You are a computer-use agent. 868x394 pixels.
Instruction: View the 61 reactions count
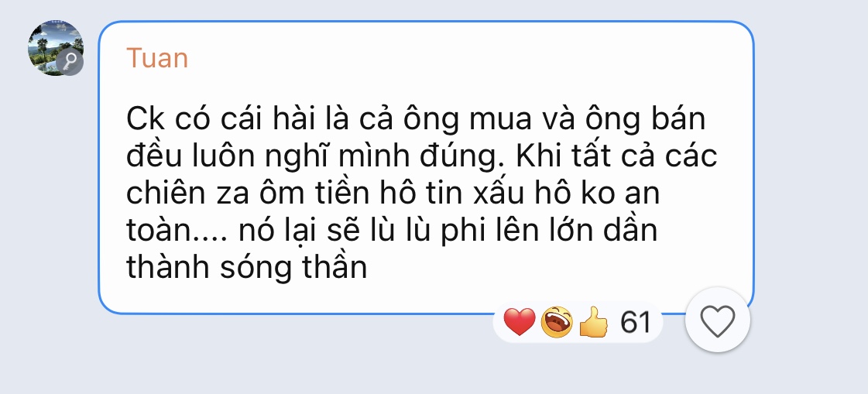tap(636, 322)
